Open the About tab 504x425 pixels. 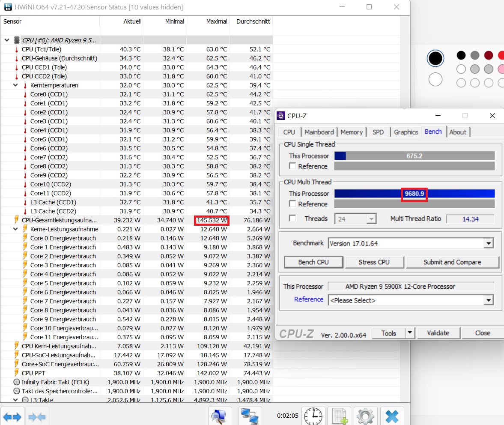click(458, 132)
